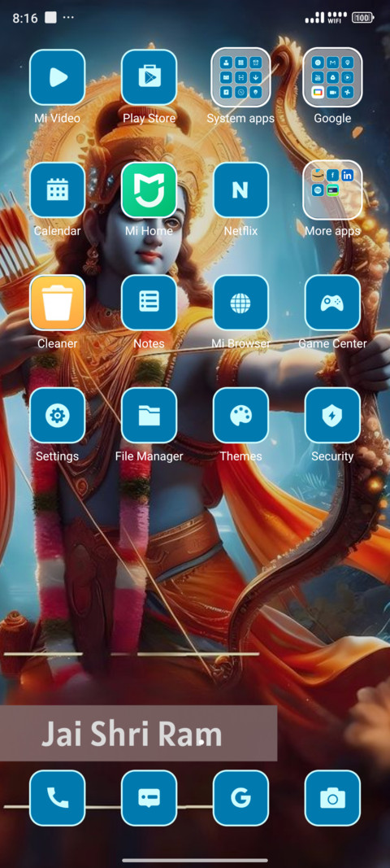Tap the signal strength bars in the status bar
The image size is (390, 868).
point(314,18)
